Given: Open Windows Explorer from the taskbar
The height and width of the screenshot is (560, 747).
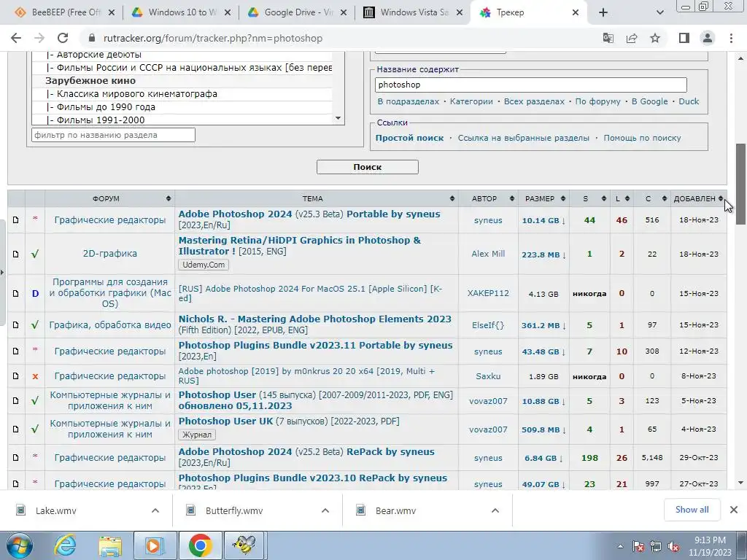Looking at the screenshot, I should [110, 545].
